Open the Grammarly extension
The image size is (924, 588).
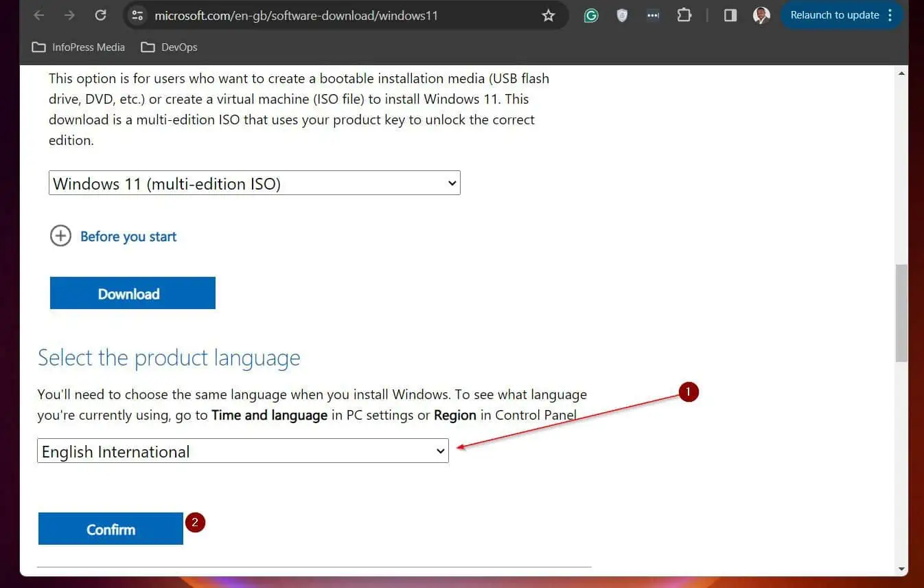[x=591, y=15]
